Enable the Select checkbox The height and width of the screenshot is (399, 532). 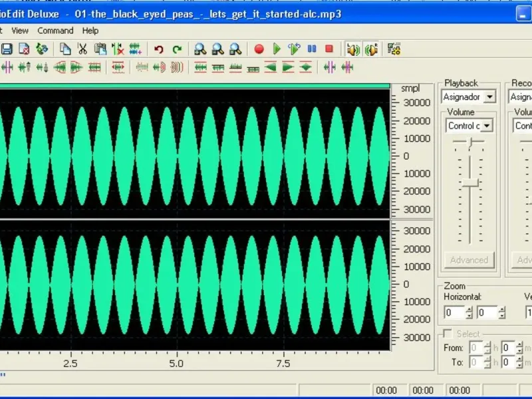pos(448,333)
